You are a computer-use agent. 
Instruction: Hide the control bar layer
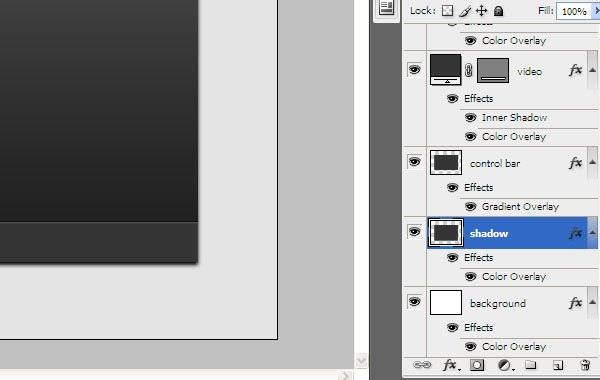pyautogui.click(x=414, y=162)
